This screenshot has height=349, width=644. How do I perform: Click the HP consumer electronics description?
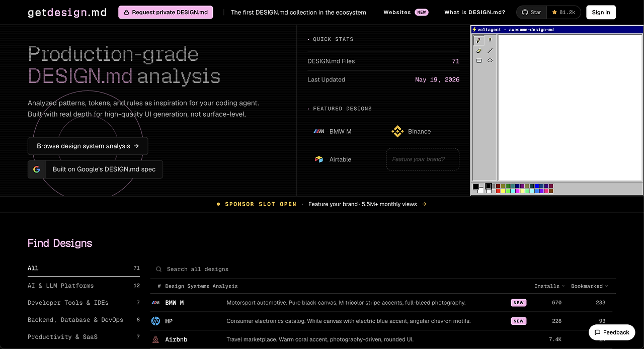click(349, 321)
